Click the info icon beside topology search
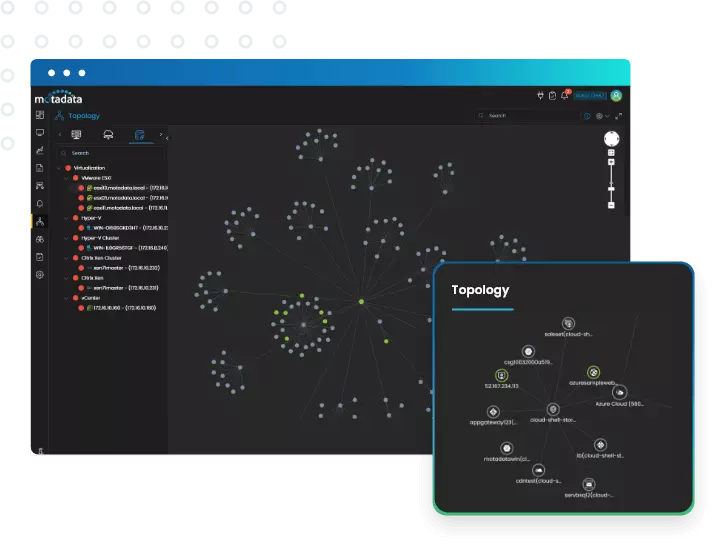 [587, 116]
